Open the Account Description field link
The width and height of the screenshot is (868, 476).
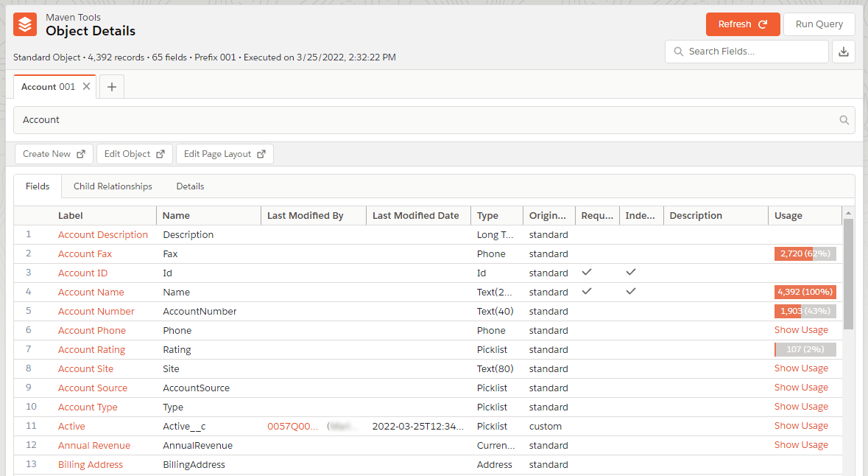pyautogui.click(x=103, y=235)
